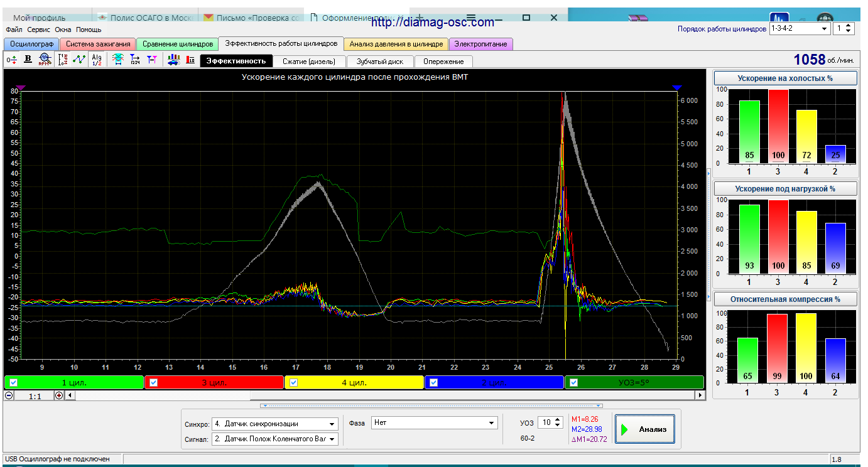Toggle the УОЗ=5° checkbox
Screen dimensions: 868x467
[573, 382]
